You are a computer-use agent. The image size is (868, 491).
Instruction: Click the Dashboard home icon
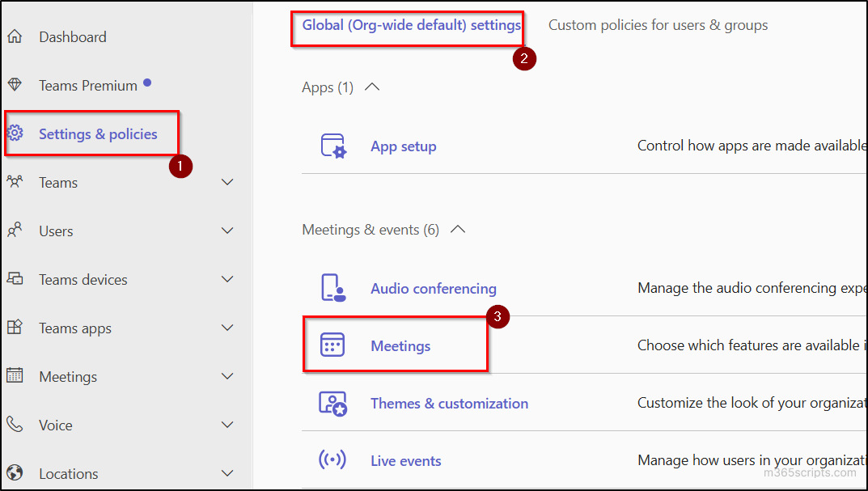15,36
